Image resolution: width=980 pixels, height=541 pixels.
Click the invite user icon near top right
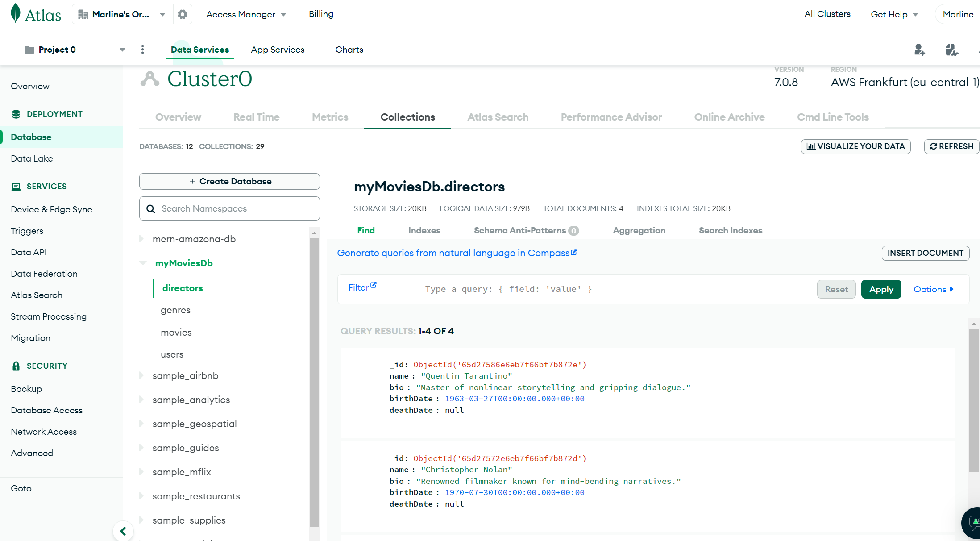tap(920, 50)
